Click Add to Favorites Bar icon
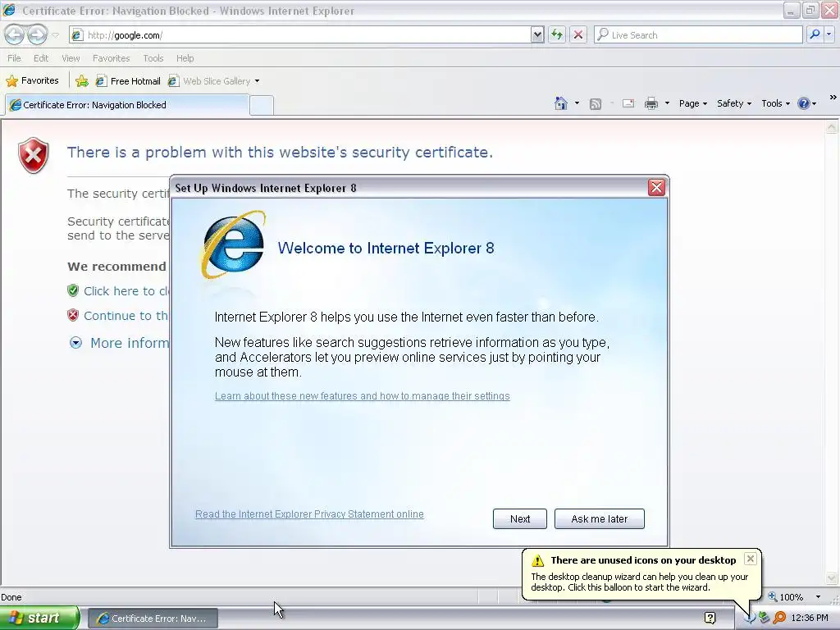The width and height of the screenshot is (840, 630). [x=81, y=81]
